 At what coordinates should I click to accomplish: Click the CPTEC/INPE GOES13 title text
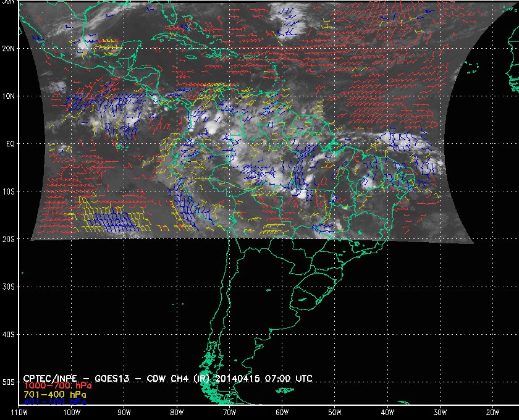(x=168, y=378)
